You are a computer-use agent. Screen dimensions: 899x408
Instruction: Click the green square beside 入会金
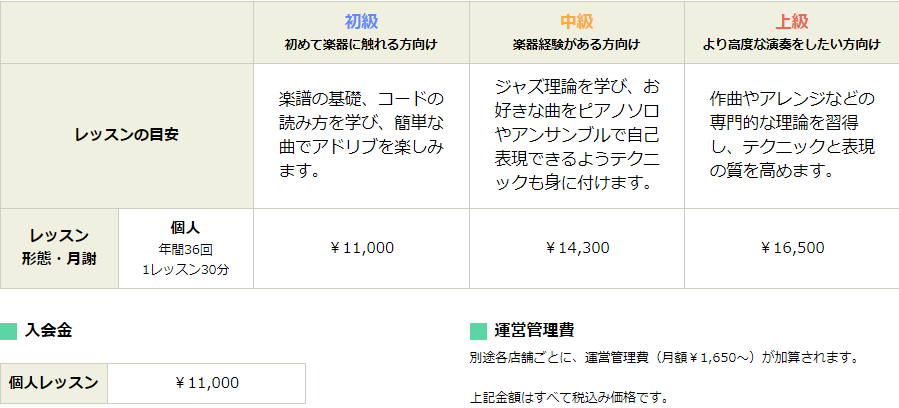coord(8,331)
